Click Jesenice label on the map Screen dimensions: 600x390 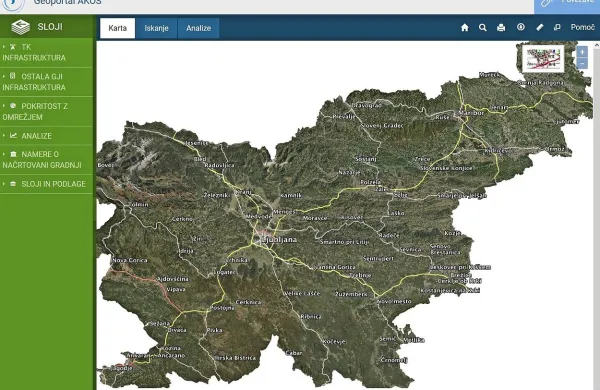point(197,143)
